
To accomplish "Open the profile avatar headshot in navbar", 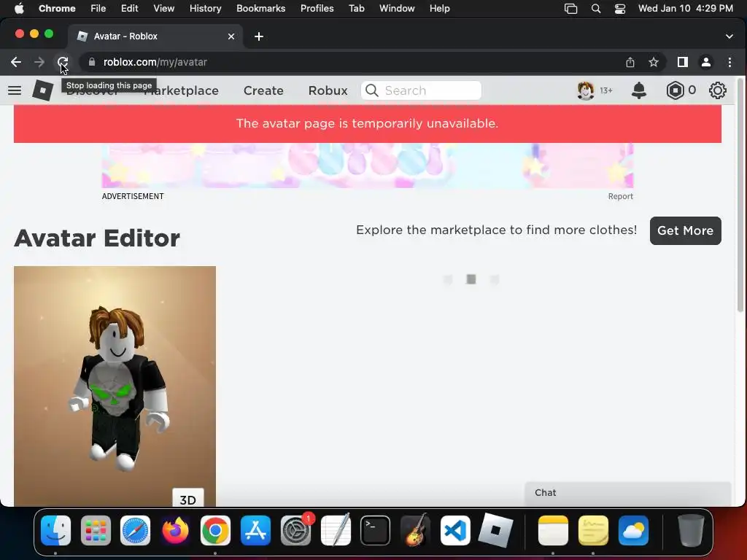I will coord(586,90).
